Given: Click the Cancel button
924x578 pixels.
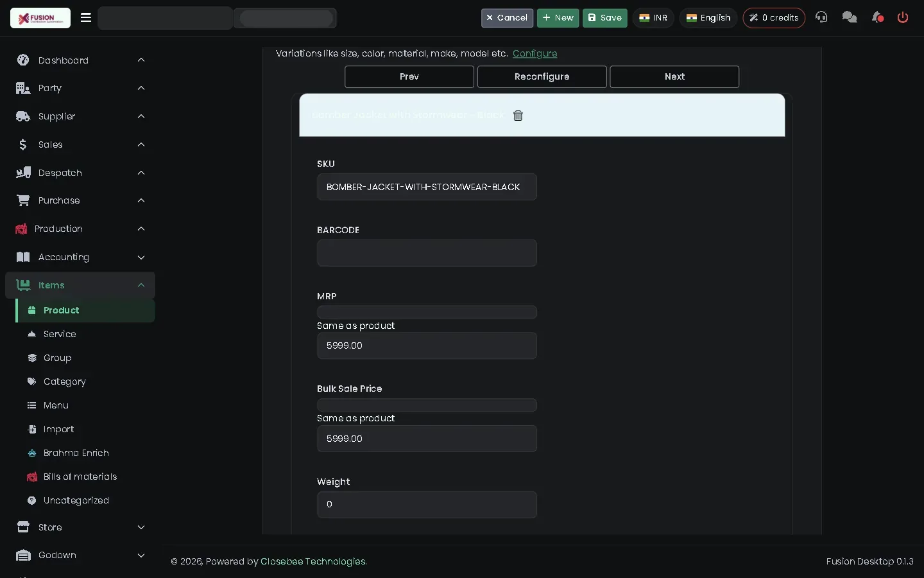Looking at the screenshot, I should tap(507, 18).
